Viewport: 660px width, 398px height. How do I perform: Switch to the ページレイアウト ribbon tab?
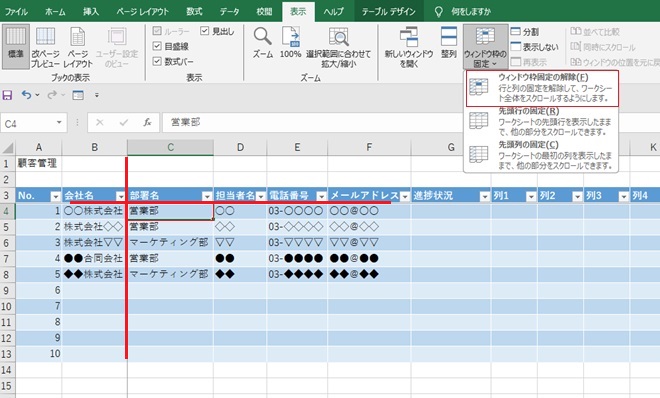click(142, 11)
